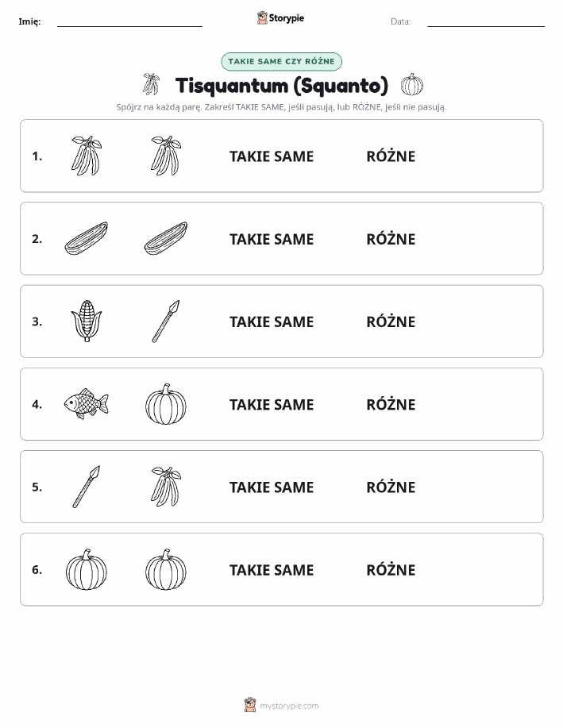The height and width of the screenshot is (728, 563).
Task: Click the bean pods icon beside the title
Action: (151, 84)
